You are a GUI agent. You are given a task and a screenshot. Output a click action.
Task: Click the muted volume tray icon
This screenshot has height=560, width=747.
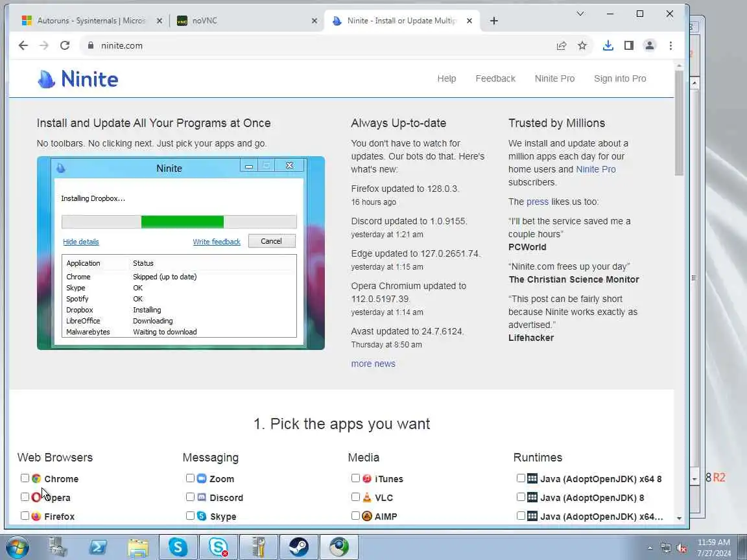(x=682, y=548)
